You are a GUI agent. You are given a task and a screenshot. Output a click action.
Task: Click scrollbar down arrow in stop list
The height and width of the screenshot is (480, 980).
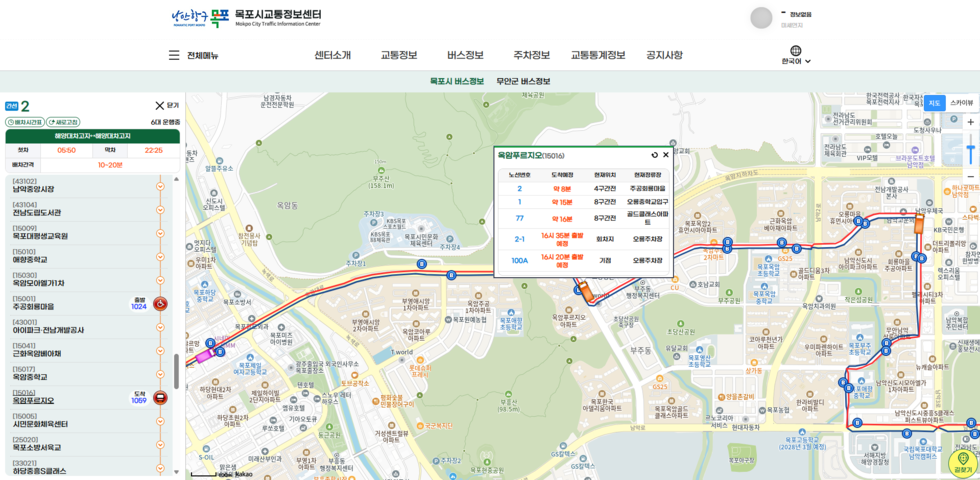click(x=176, y=472)
